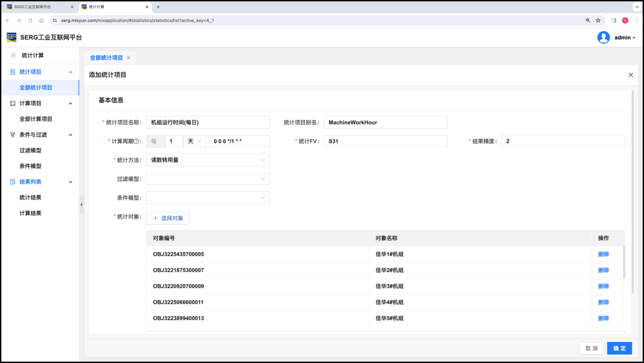Click the 统计项目别名 input field

pyautogui.click(x=385, y=123)
